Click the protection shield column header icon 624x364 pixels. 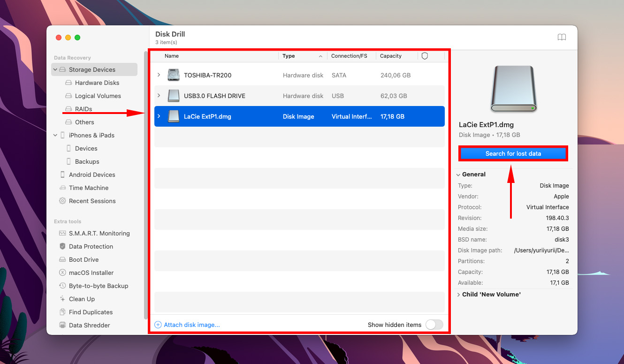(x=425, y=56)
